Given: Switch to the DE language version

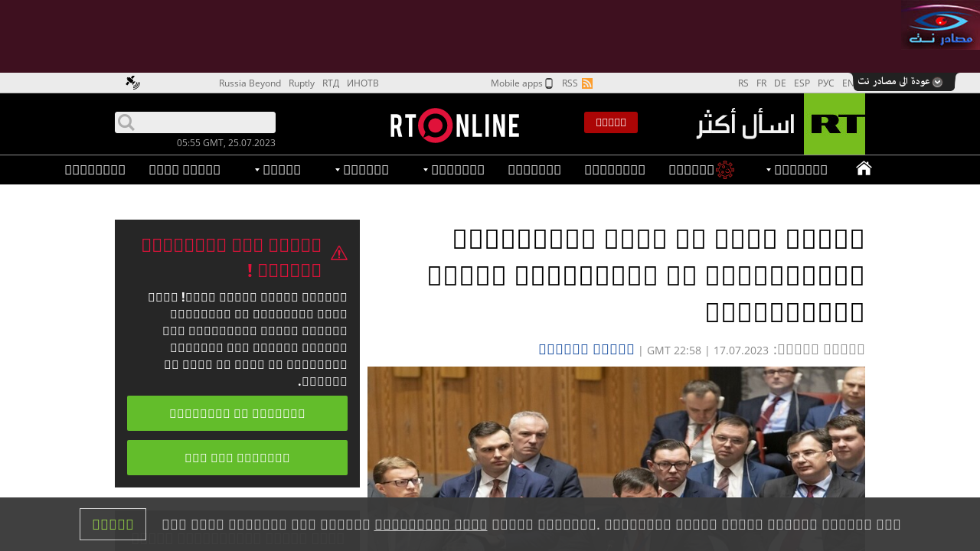Looking at the screenshot, I should 780,83.
